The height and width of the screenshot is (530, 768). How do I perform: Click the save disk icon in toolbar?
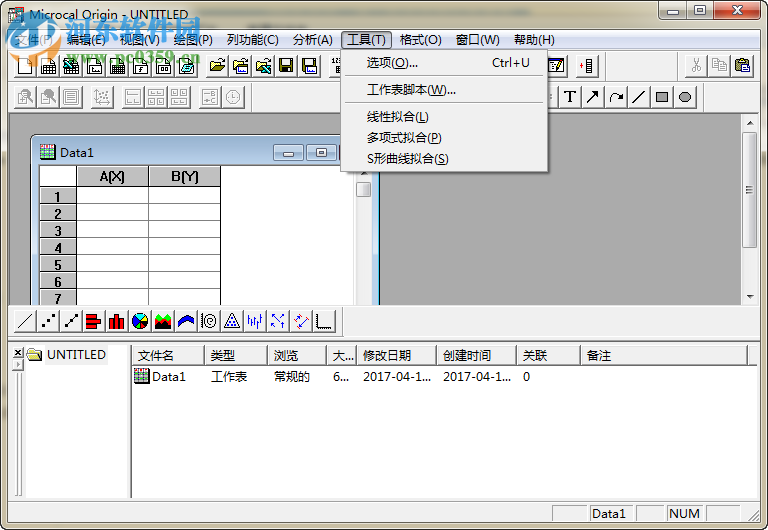287,66
